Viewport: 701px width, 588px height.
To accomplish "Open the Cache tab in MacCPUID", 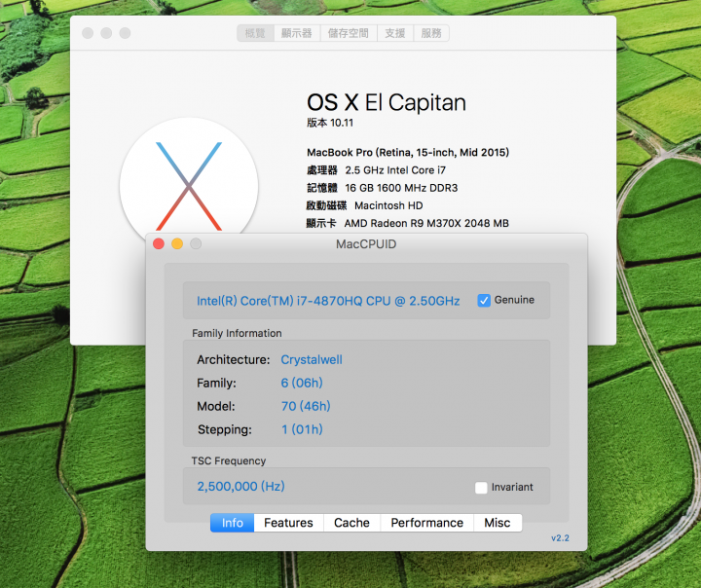I will pyautogui.click(x=351, y=523).
